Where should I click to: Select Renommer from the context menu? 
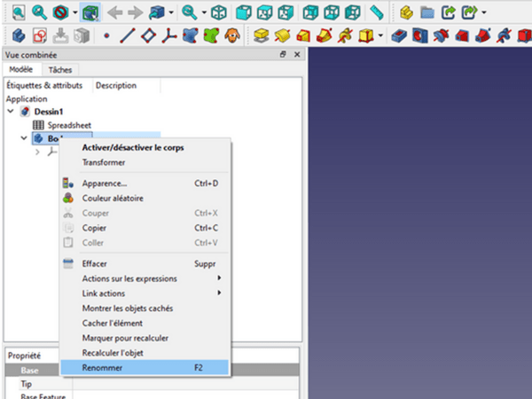[x=102, y=367]
